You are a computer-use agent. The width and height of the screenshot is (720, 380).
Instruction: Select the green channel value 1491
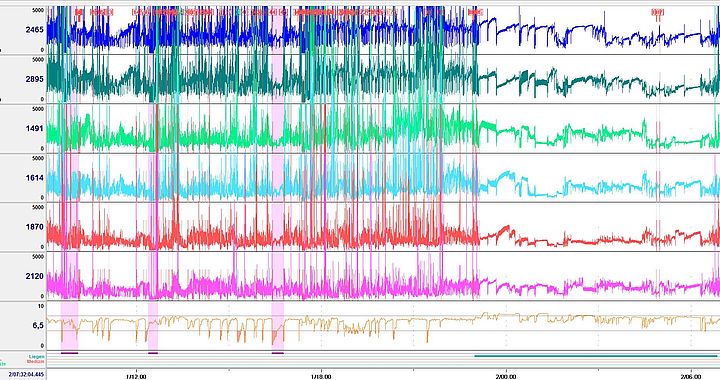tap(34, 129)
